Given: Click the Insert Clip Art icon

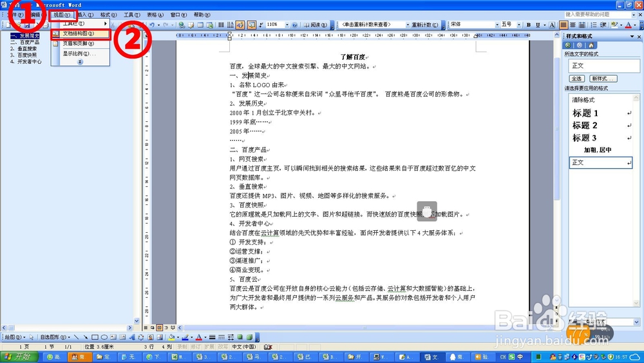Looking at the screenshot, I should pos(150,337).
